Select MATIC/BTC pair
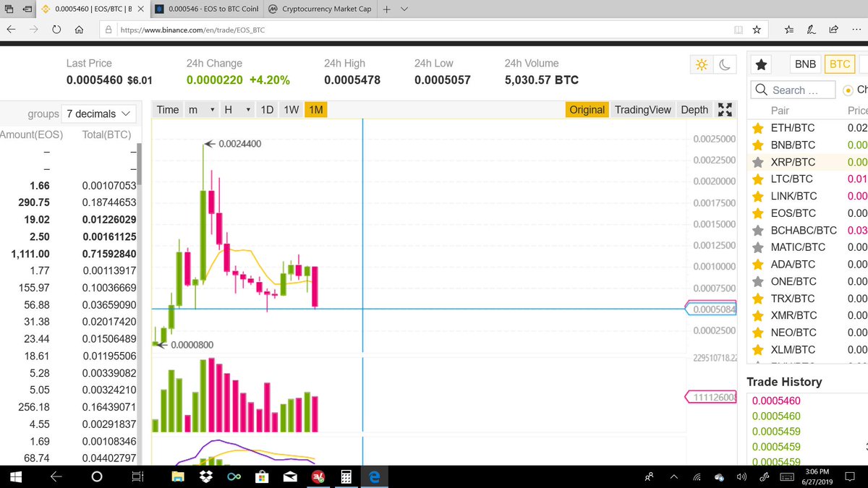The height and width of the screenshot is (488, 868). pos(799,247)
